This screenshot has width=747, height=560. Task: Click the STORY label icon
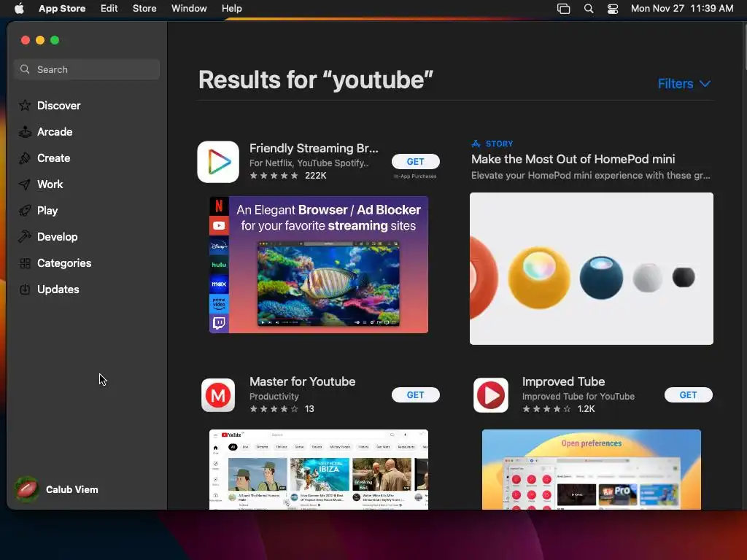click(x=476, y=144)
